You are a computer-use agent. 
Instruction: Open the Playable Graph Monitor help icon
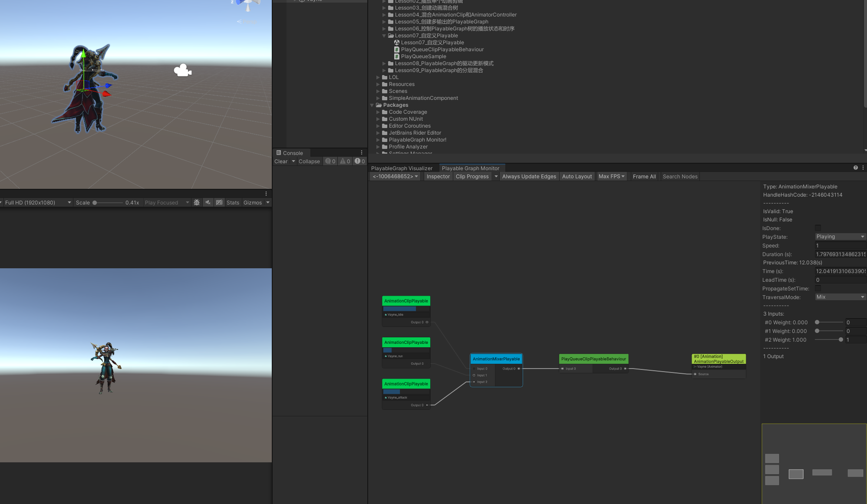[855, 168]
